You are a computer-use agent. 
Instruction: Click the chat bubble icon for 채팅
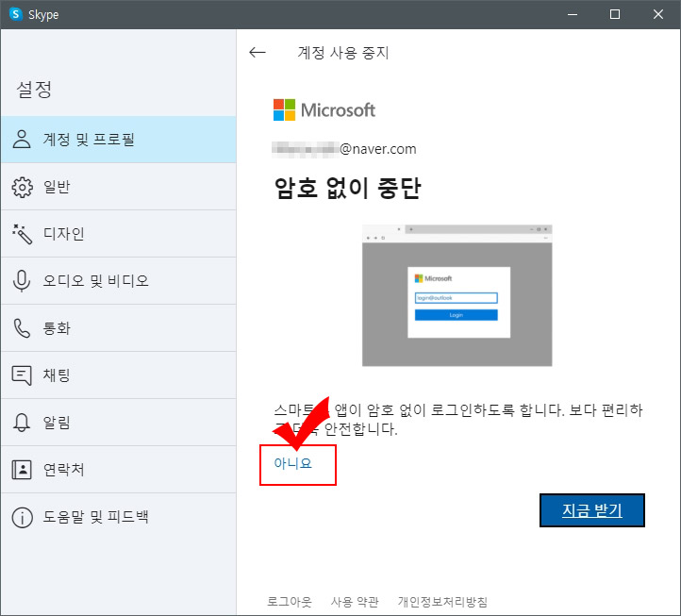click(22, 375)
